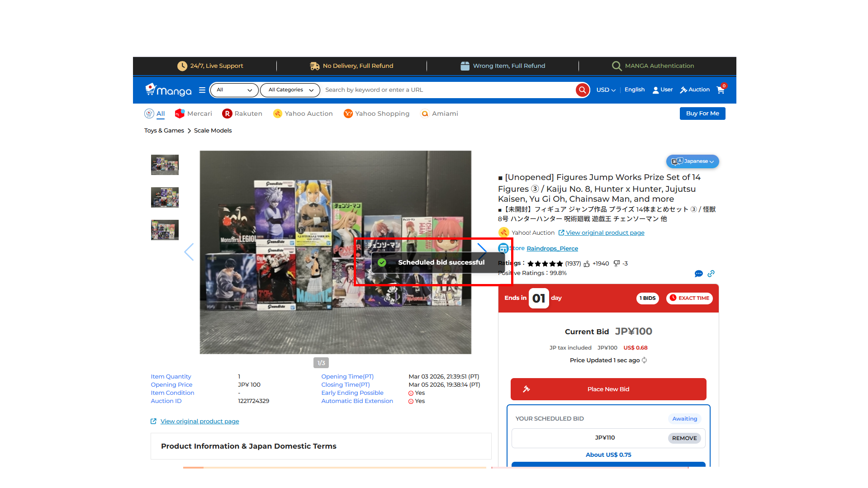The width and height of the screenshot is (868, 488).
Task: Show next product image arrow
Action: pyautogui.click(x=482, y=251)
